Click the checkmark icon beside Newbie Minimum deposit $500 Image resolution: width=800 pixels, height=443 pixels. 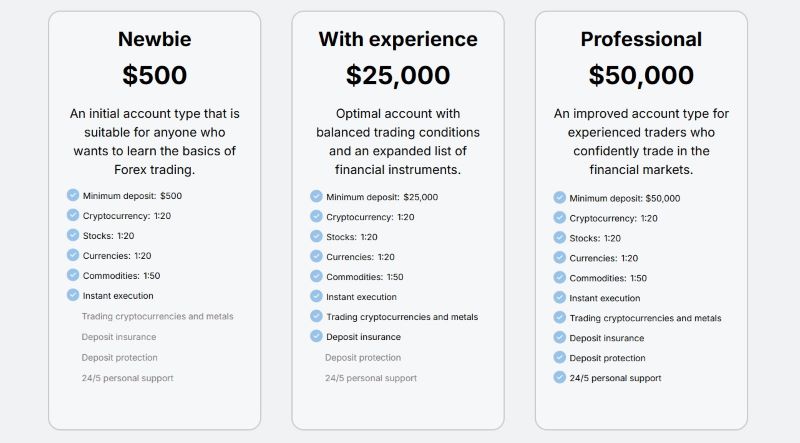point(73,195)
